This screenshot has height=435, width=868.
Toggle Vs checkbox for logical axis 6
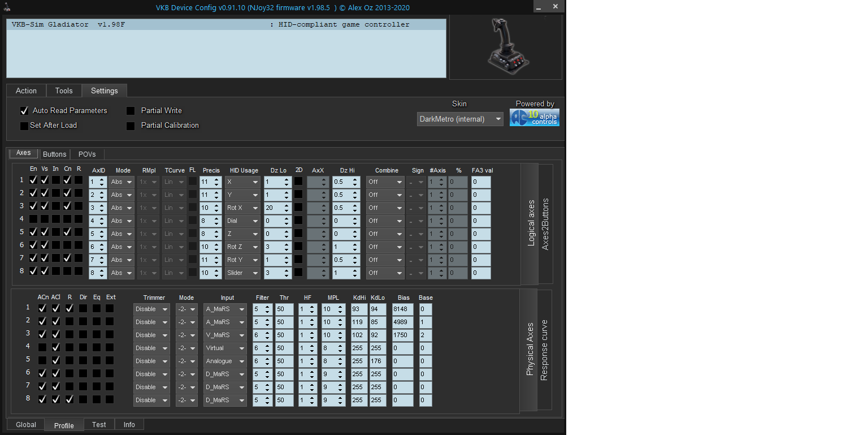click(x=45, y=245)
